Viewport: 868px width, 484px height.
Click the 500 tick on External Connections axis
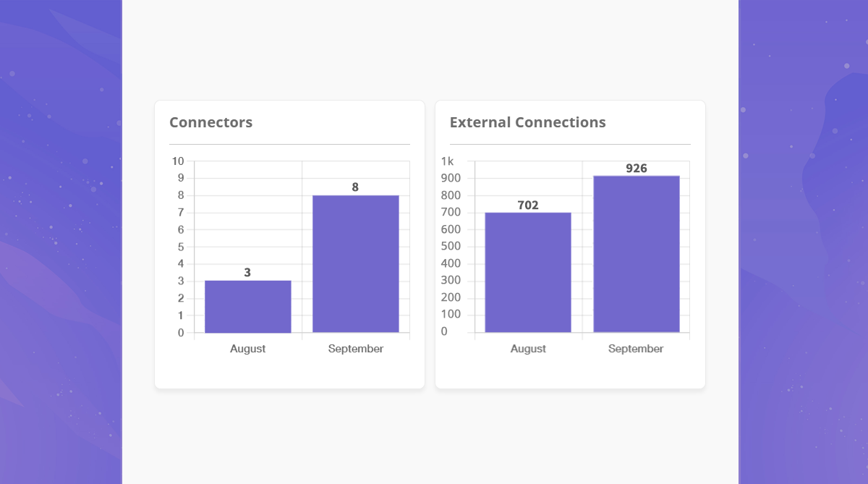point(451,246)
